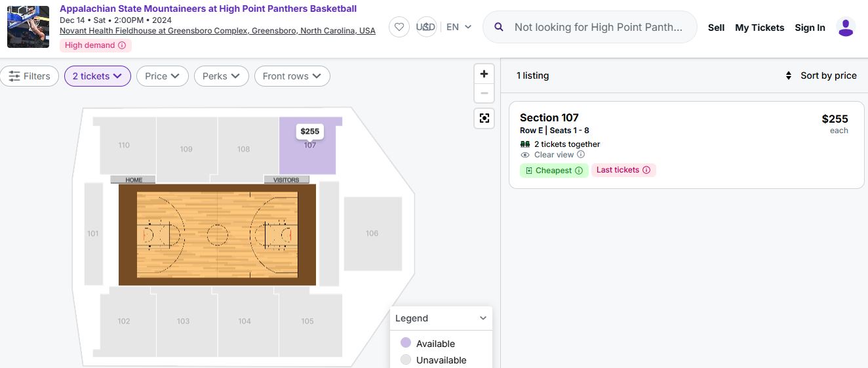Reset the seat map view

click(484, 118)
